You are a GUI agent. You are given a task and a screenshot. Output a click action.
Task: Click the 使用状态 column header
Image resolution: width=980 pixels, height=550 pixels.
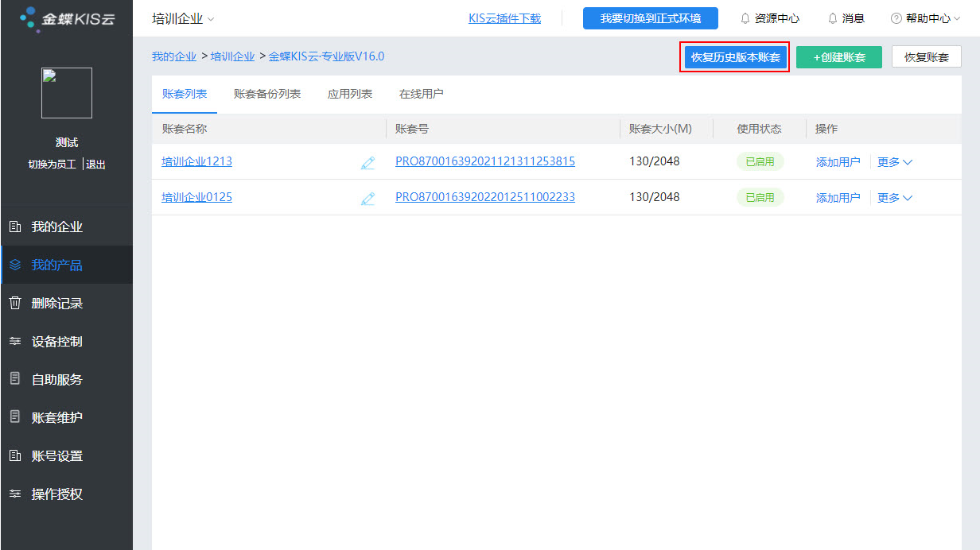click(x=760, y=129)
